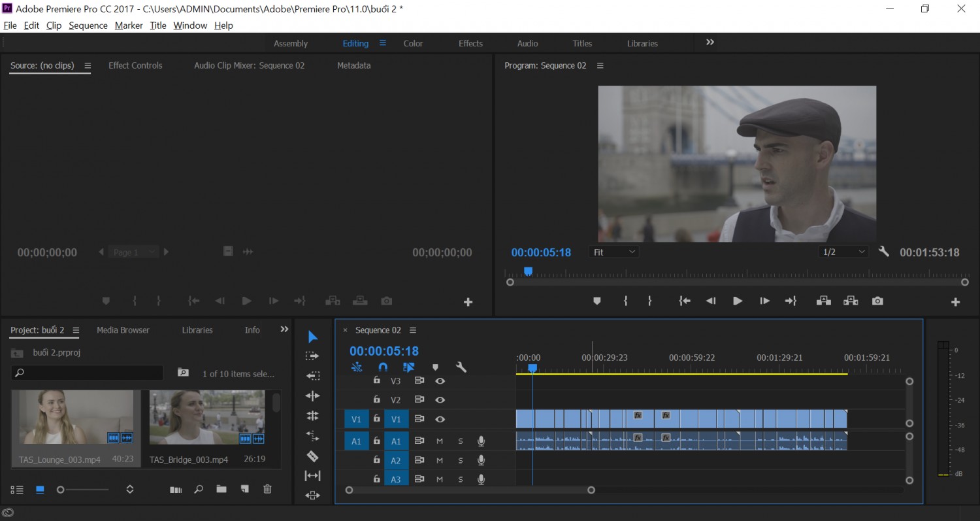Select the Slip tool
This screenshot has height=521, width=980.
313,475
